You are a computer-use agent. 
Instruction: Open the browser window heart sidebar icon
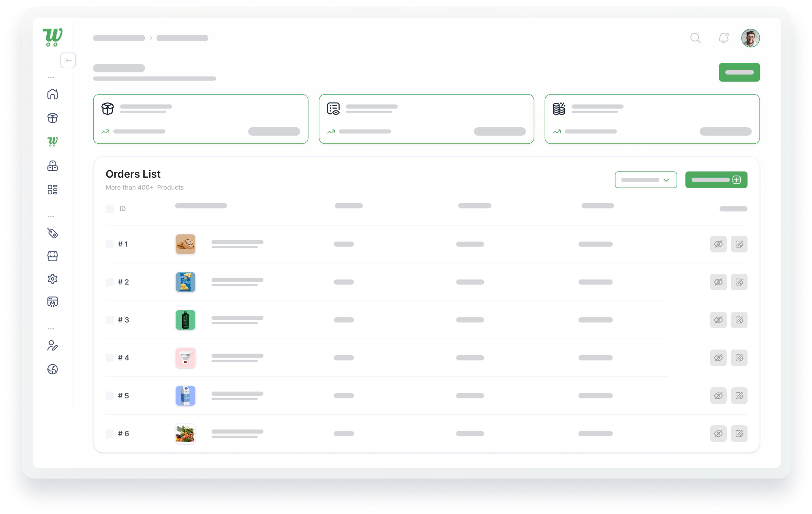(x=53, y=302)
